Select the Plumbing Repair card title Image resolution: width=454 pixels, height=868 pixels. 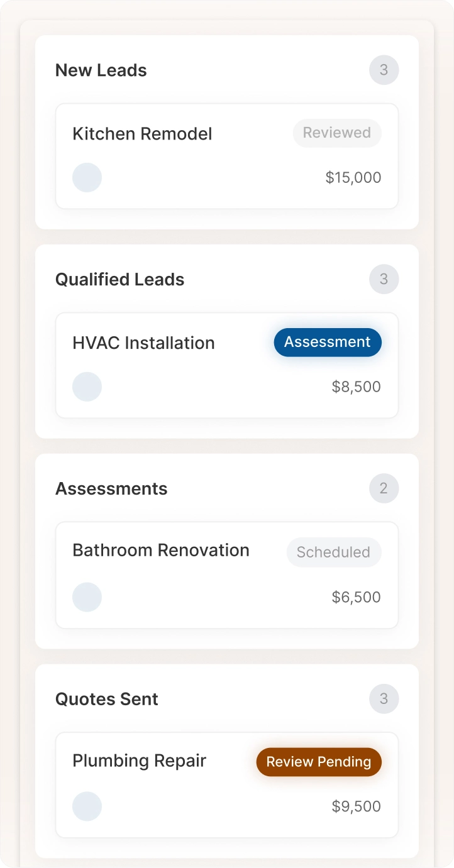140,761
